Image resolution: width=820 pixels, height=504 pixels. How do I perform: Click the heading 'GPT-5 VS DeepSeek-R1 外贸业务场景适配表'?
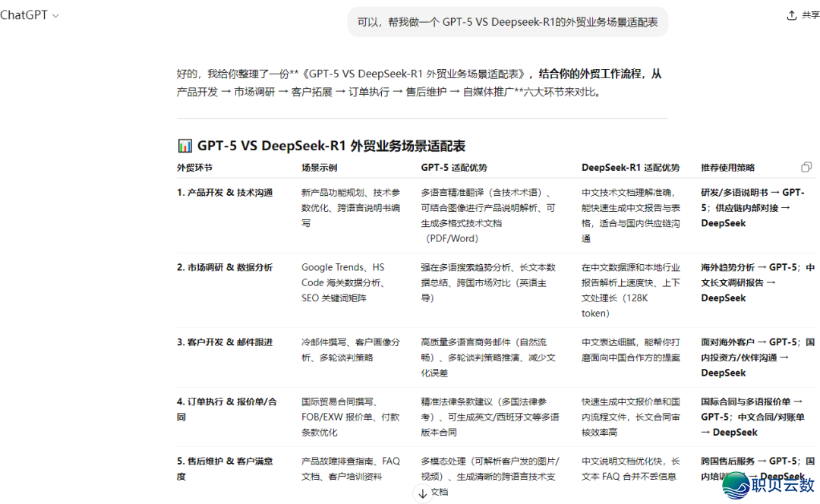[331, 146]
